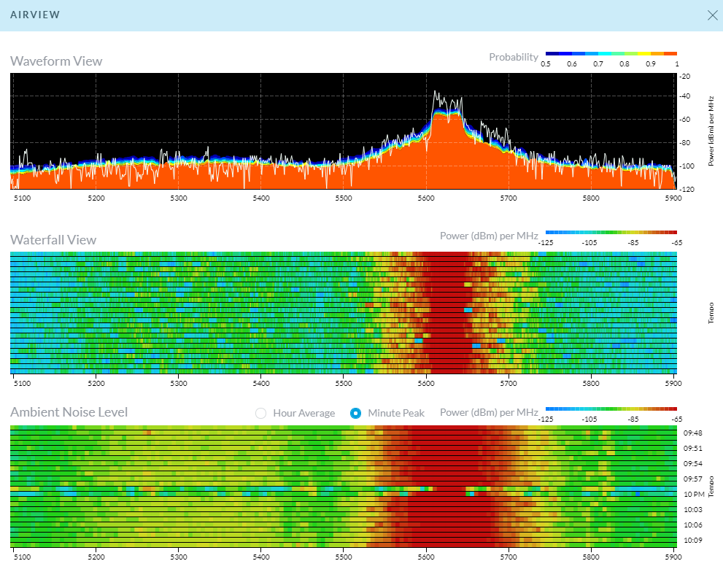This screenshot has width=723, height=588.
Task: Click the 5800 label on the Waterfall axis
Action: pyautogui.click(x=591, y=383)
